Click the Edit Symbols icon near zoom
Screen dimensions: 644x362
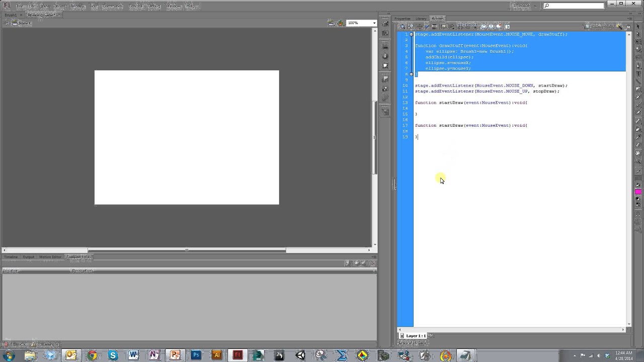point(341,23)
